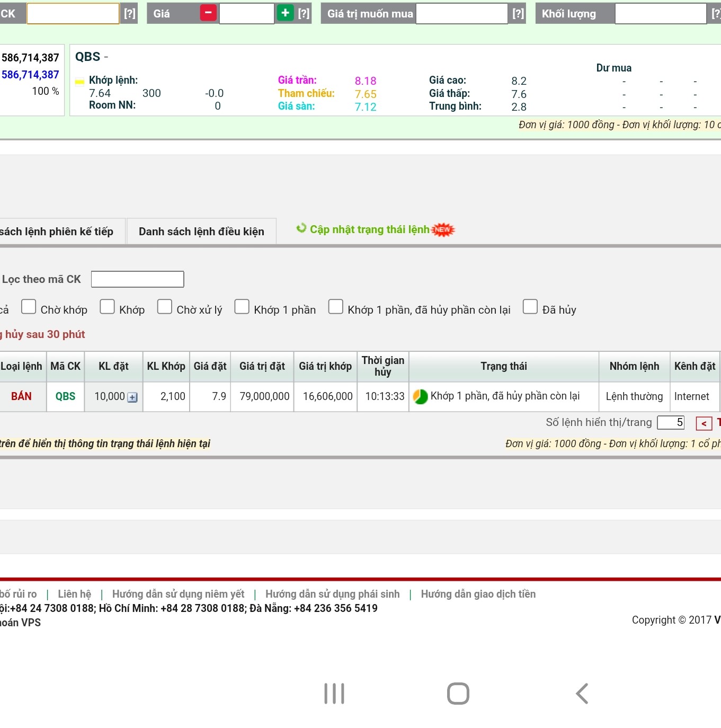This screenshot has height=728, width=721.
Task: Click the Số lệnh hiển thị/trang field
Action: point(670,422)
